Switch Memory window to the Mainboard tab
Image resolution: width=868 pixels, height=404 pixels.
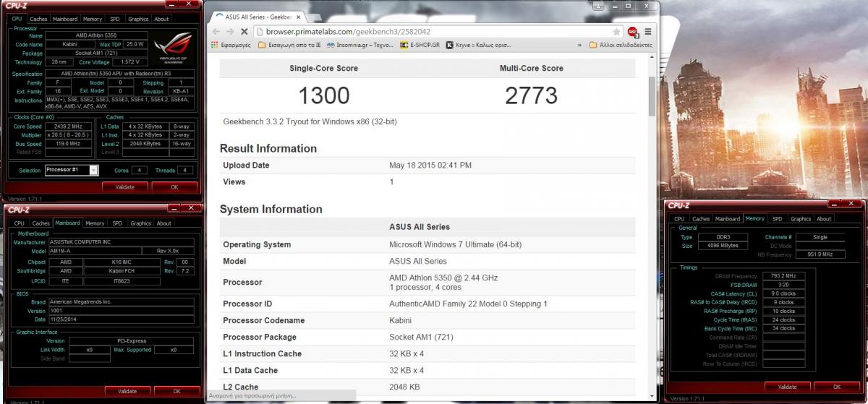[728, 218]
